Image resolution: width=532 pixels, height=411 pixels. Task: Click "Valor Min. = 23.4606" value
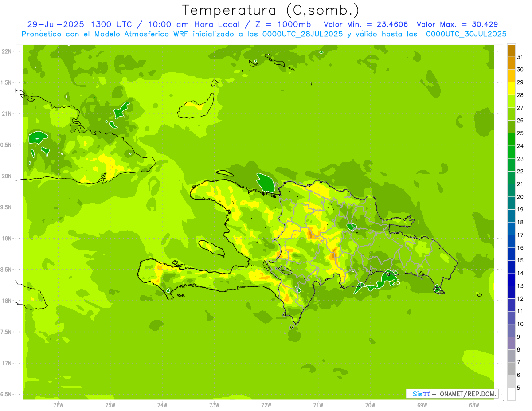366,24
